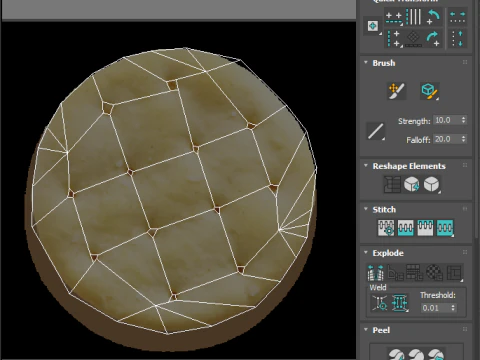
Task: Click the Strength value field
Action: 447,120
